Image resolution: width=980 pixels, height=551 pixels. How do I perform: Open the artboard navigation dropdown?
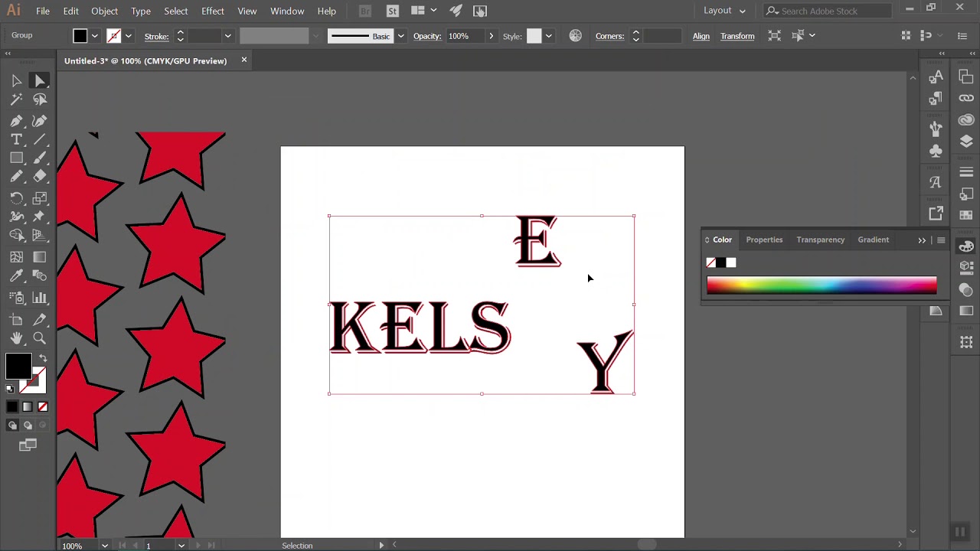pos(181,546)
